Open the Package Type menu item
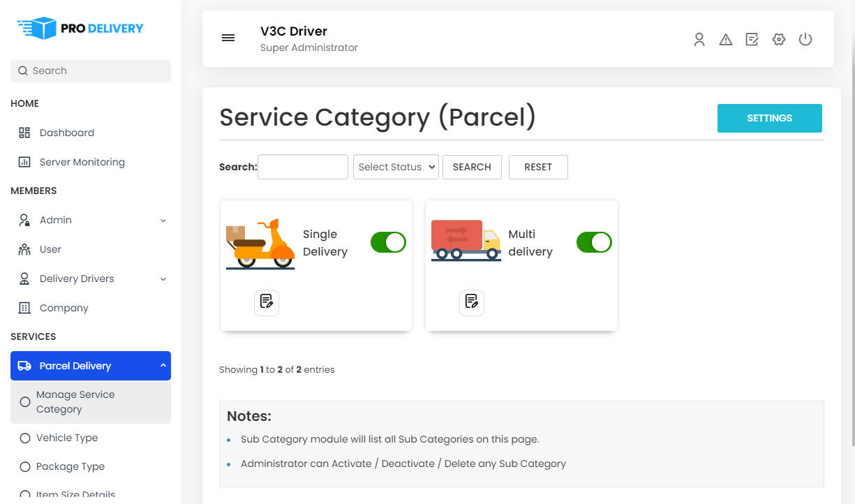855x504 pixels. click(x=70, y=466)
